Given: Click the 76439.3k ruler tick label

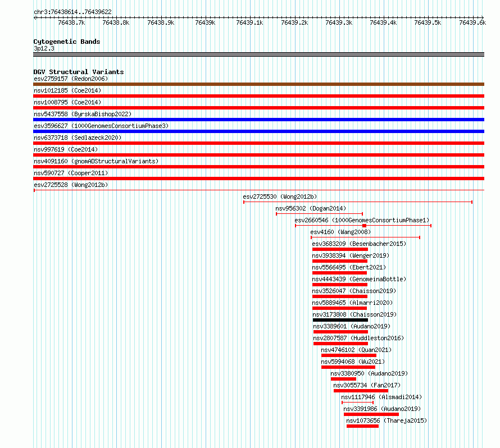Looking at the screenshot, I should coord(339,22).
